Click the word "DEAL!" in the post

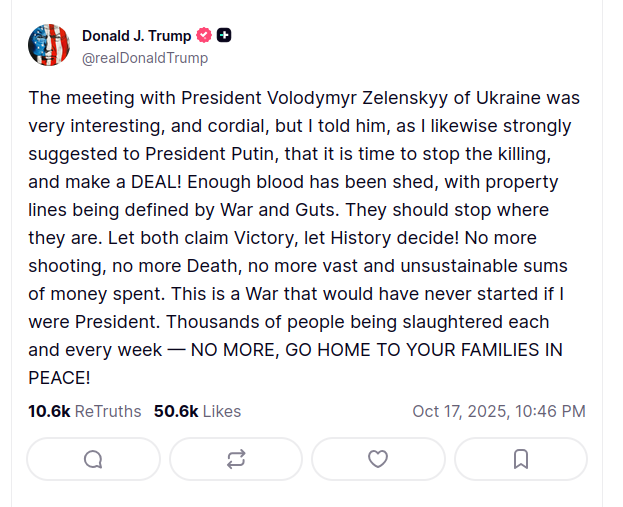(x=155, y=183)
